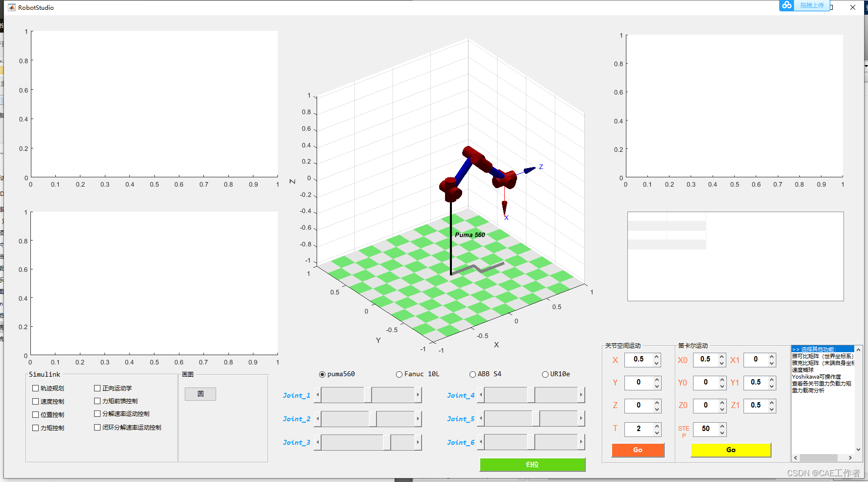The image size is (868, 482).
Task: Click the orange Go button for joint space motion
Action: 638,450
